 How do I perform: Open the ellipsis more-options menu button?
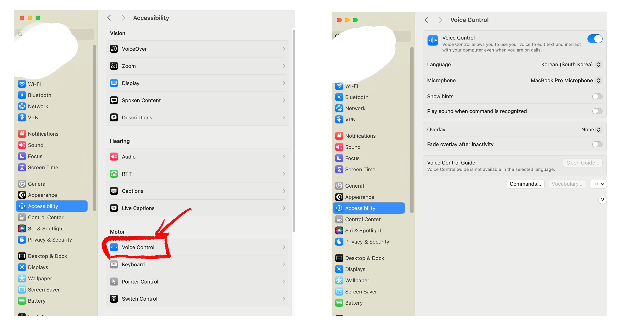point(598,184)
